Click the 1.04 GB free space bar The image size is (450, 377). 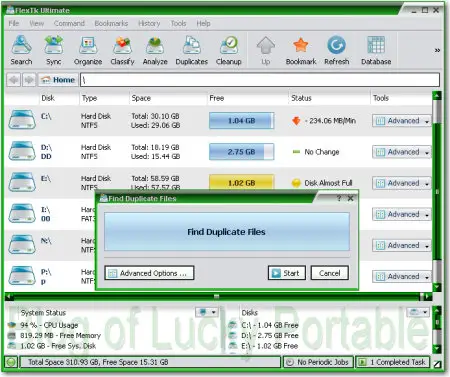click(242, 121)
